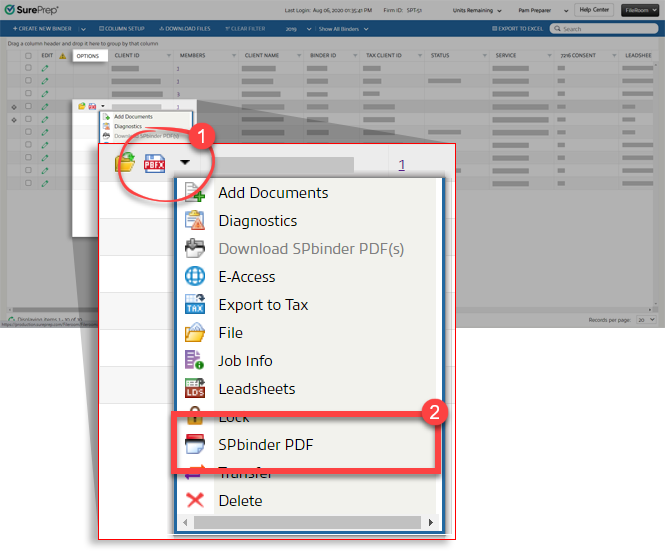Click the folder icon in the magnified options cell
Image resolution: width=665 pixels, height=556 pixels.
click(125, 163)
